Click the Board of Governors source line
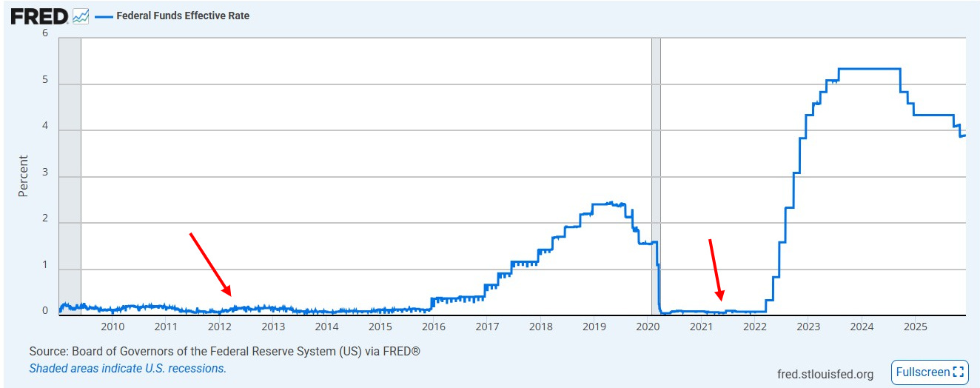This screenshot has height=388, width=980. pos(224,351)
